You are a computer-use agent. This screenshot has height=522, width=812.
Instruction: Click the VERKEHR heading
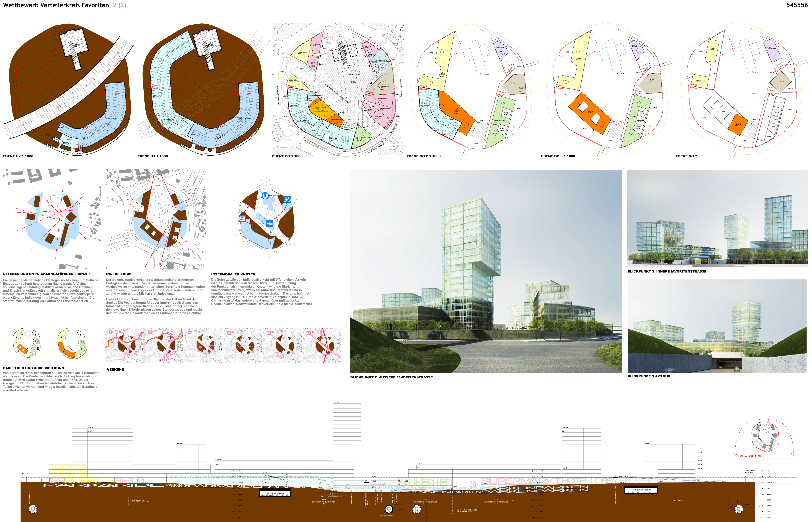click(116, 369)
